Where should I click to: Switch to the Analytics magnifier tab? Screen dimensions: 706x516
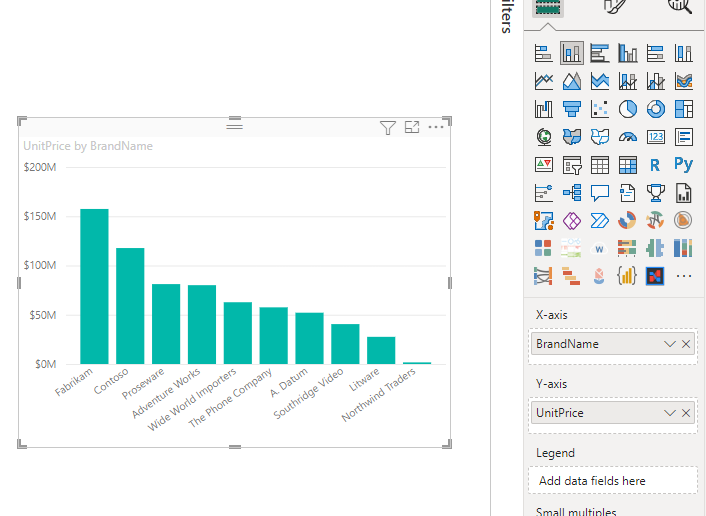pos(681,6)
